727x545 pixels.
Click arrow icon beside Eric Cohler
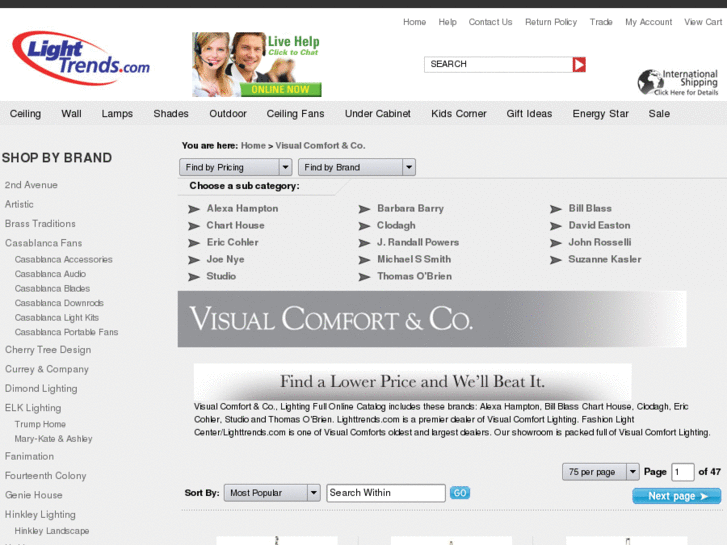pyautogui.click(x=194, y=243)
